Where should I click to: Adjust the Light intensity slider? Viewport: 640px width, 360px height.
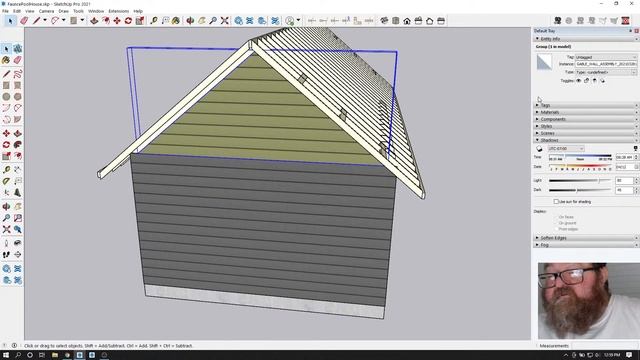(580, 180)
